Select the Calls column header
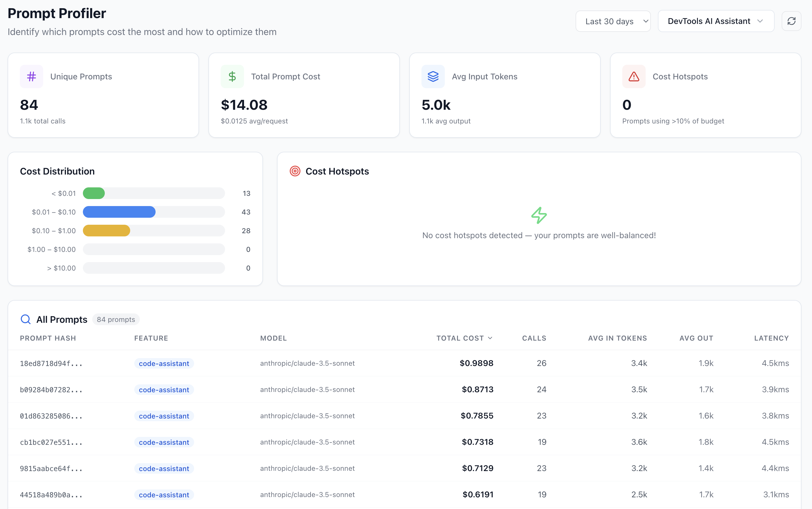 pyautogui.click(x=534, y=338)
